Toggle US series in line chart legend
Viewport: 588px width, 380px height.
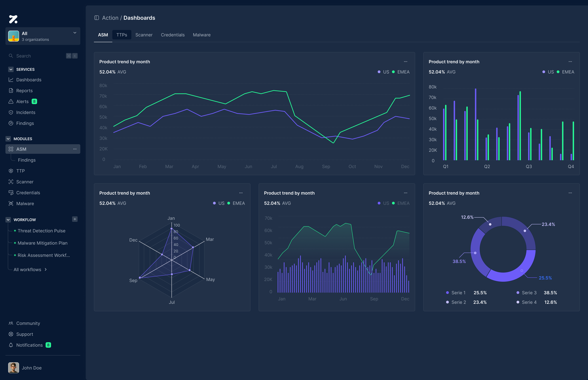383,72
